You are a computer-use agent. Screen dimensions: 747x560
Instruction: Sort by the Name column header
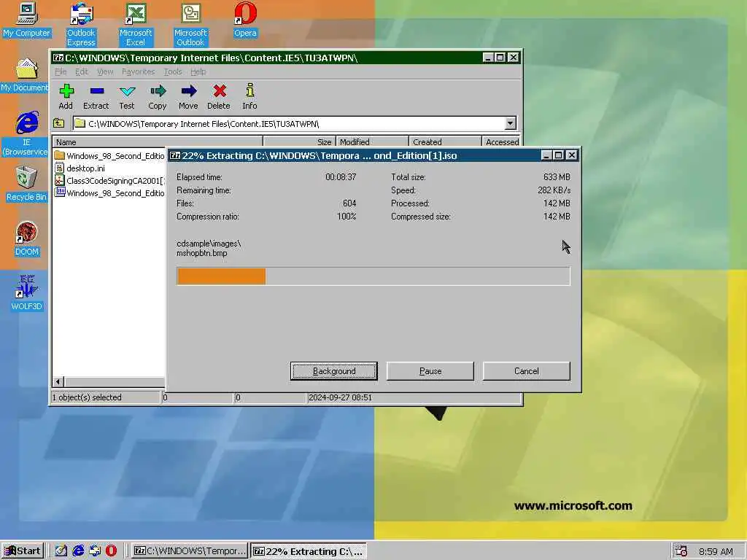pyautogui.click(x=158, y=142)
